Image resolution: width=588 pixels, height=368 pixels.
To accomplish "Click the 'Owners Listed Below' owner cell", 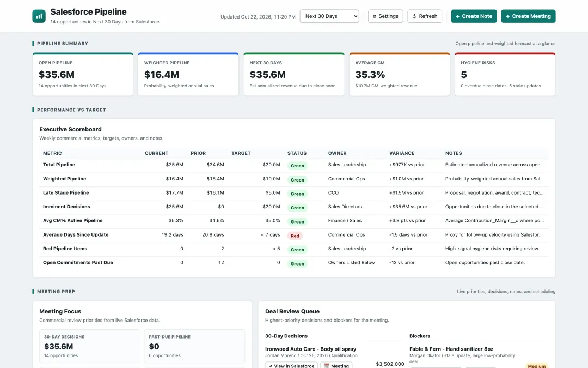I will [351, 262].
